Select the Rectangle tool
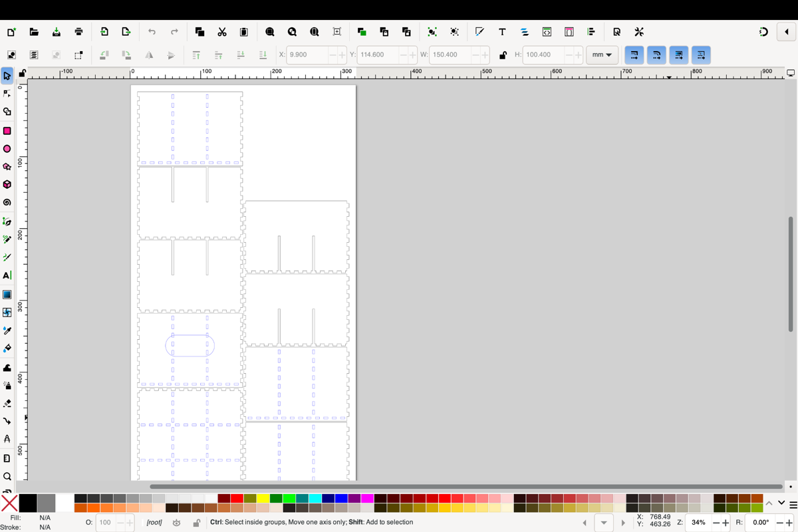798x532 pixels. 7,131
